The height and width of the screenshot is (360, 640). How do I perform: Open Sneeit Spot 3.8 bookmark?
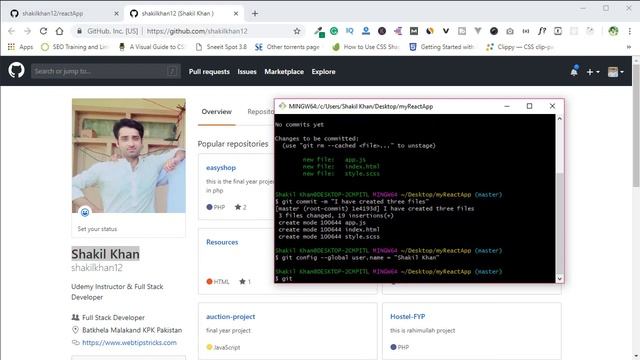(x=222, y=47)
